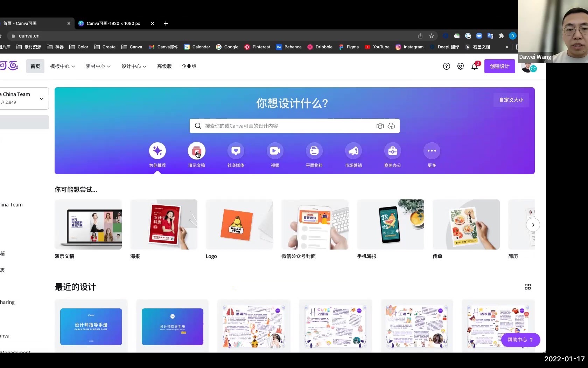The height and width of the screenshot is (368, 588).
Task: Select the 平面物料 print materials icon
Action: [x=314, y=151]
